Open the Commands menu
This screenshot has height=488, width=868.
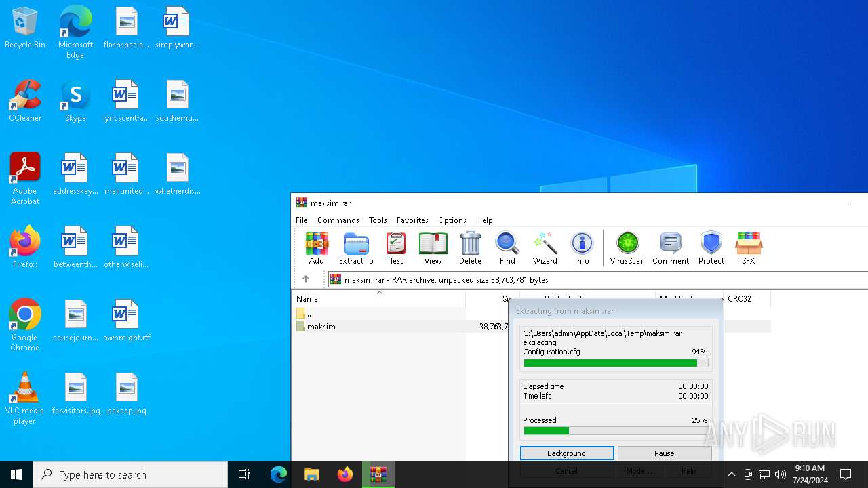coord(338,220)
